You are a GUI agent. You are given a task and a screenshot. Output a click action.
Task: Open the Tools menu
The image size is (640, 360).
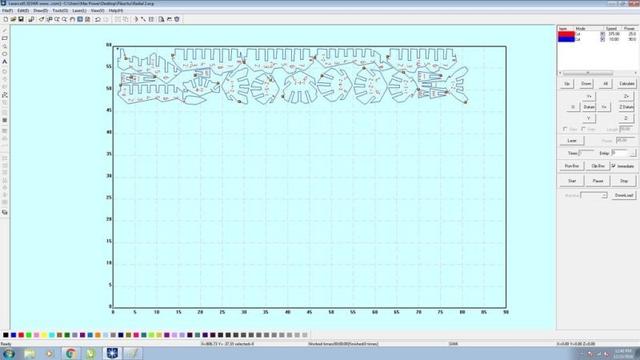(x=60, y=10)
